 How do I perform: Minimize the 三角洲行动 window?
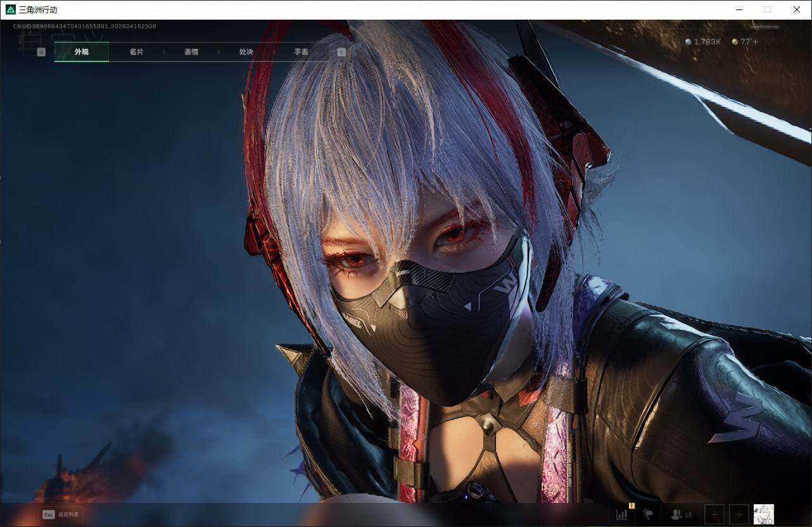point(739,10)
